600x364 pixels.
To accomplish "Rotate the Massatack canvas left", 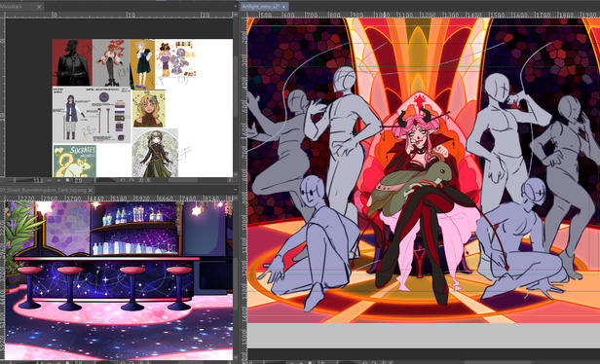I will pyautogui.click(x=123, y=180).
